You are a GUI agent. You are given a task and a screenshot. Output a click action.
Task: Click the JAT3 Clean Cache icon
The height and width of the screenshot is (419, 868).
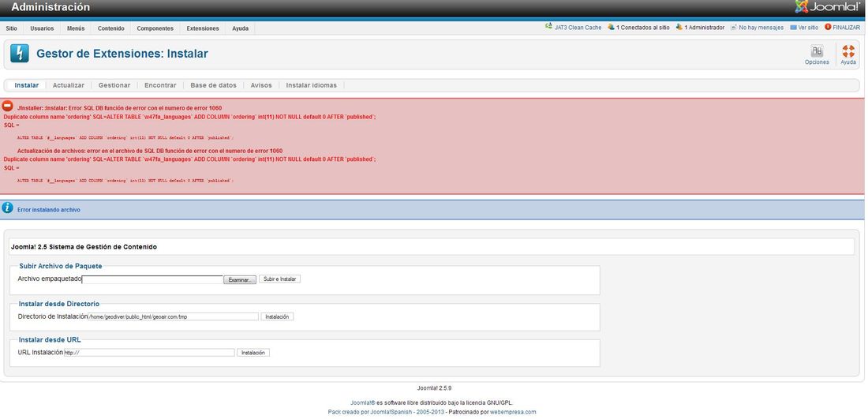tap(548, 27)
